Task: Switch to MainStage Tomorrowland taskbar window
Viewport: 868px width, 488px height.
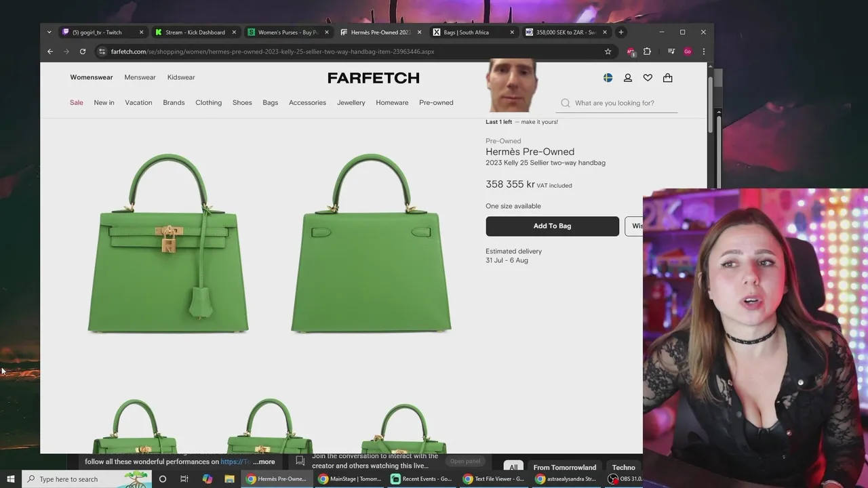Action: 350,479
